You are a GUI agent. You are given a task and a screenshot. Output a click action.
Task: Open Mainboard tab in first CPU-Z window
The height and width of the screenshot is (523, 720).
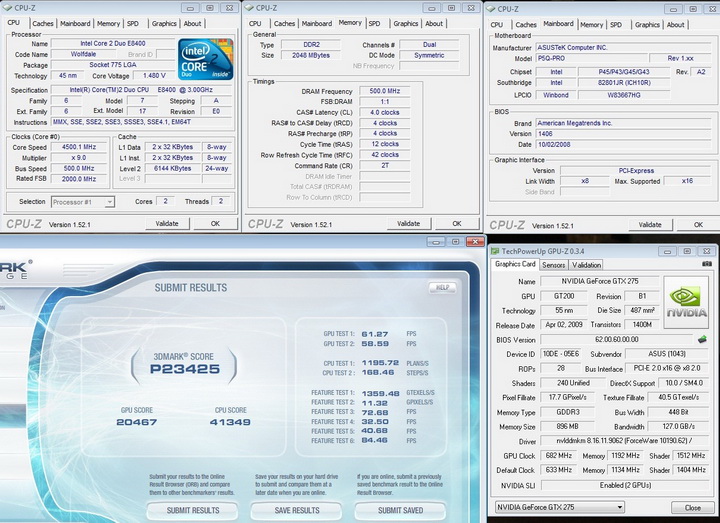75,23
